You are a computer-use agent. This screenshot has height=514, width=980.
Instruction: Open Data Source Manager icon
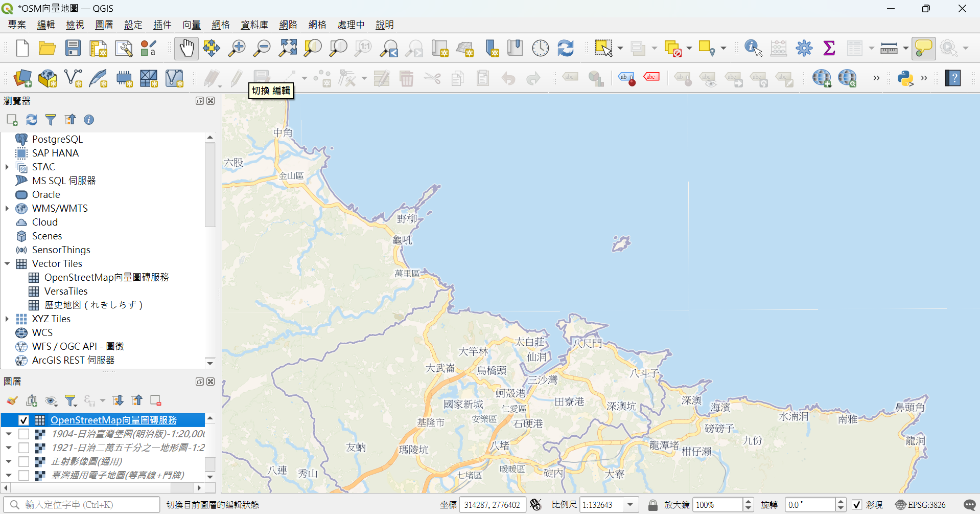[x=22, y=78]
